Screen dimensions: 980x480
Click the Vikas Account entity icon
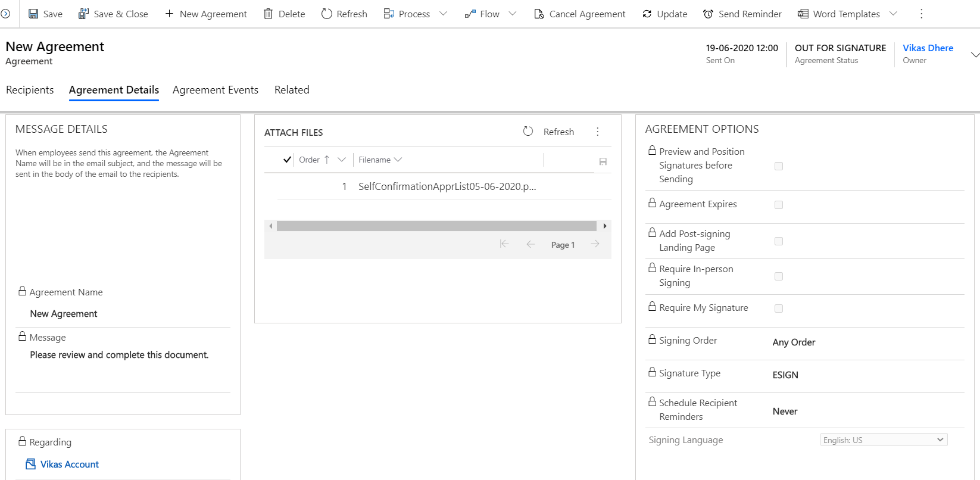click(x=31, y=464)
